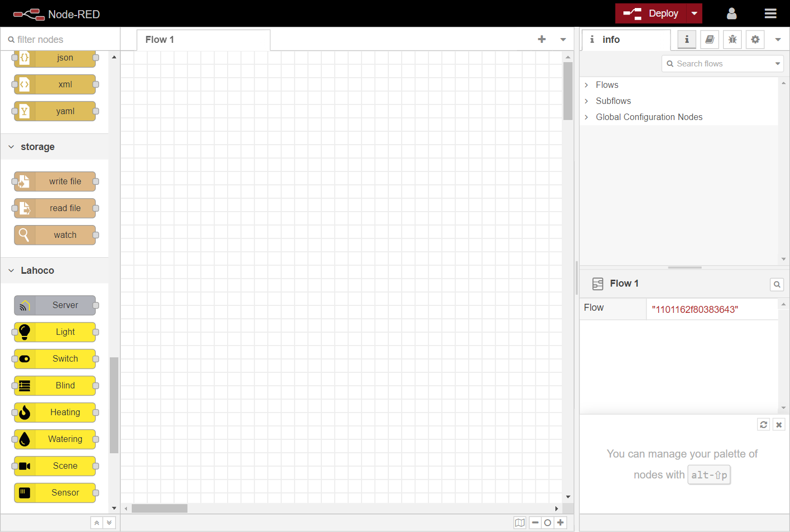Add a new flow tab
This screenshot has height=532, width=790.
point(541,39)
